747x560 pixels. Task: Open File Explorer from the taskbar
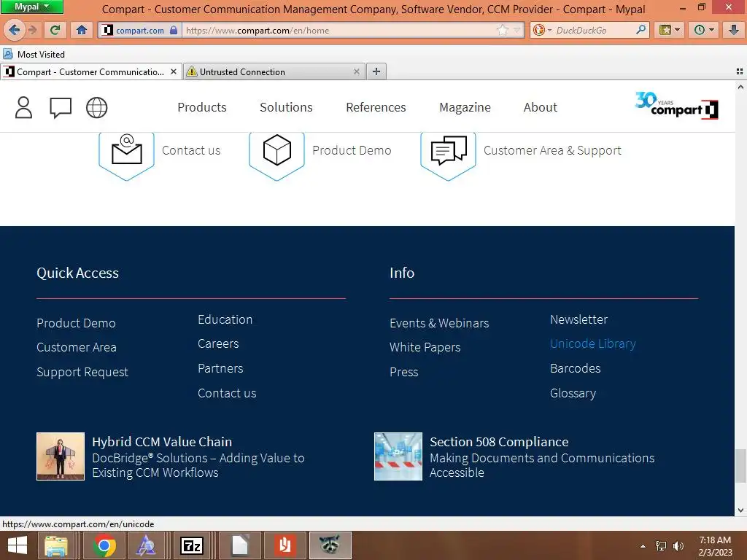(56, 545)
